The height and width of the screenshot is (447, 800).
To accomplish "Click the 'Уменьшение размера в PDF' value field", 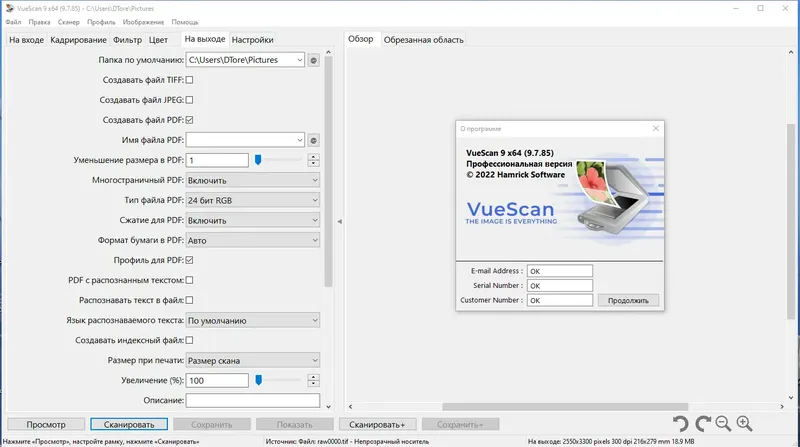I will [x=217, y=160].
